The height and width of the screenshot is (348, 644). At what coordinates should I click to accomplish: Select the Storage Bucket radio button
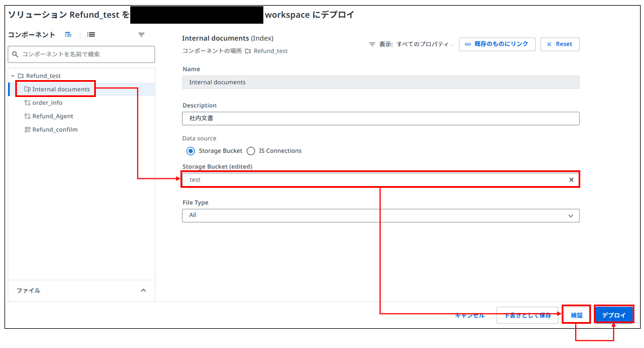[x=191, y=151]
